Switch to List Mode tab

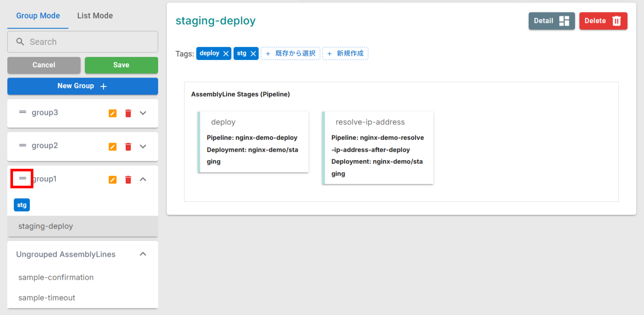tap(94, 16)
